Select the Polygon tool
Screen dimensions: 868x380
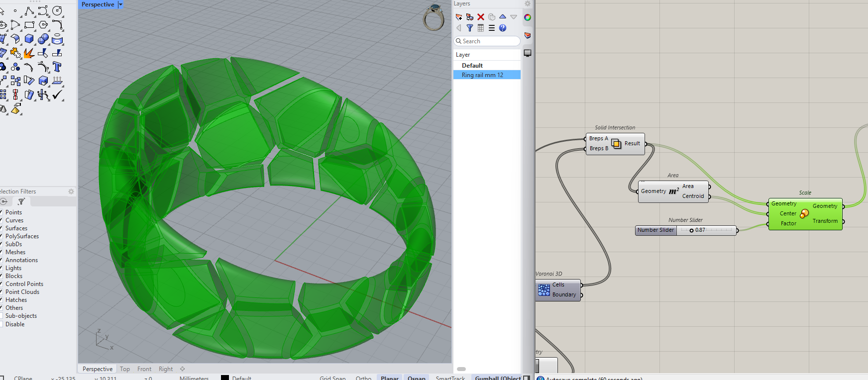point(43,24)
